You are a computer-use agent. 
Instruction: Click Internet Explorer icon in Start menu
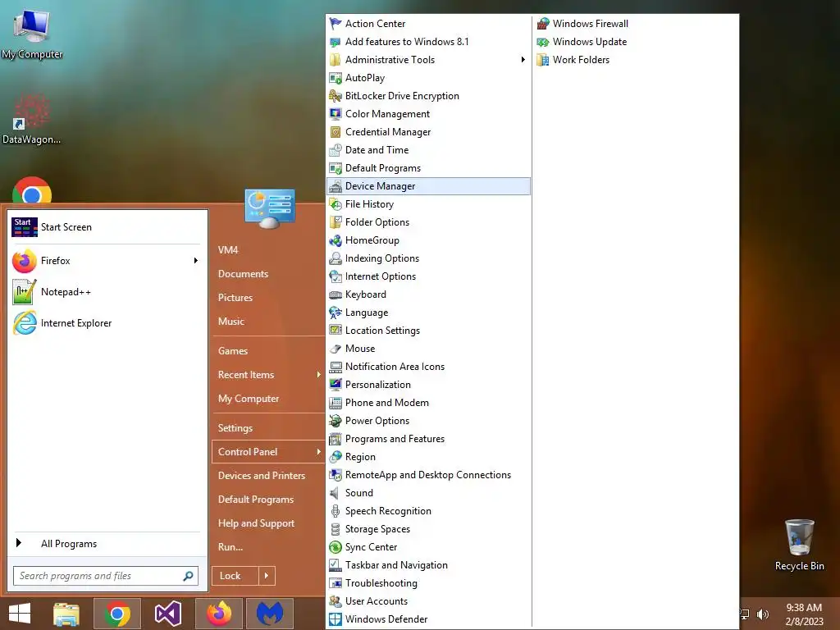tap(25, 323)
